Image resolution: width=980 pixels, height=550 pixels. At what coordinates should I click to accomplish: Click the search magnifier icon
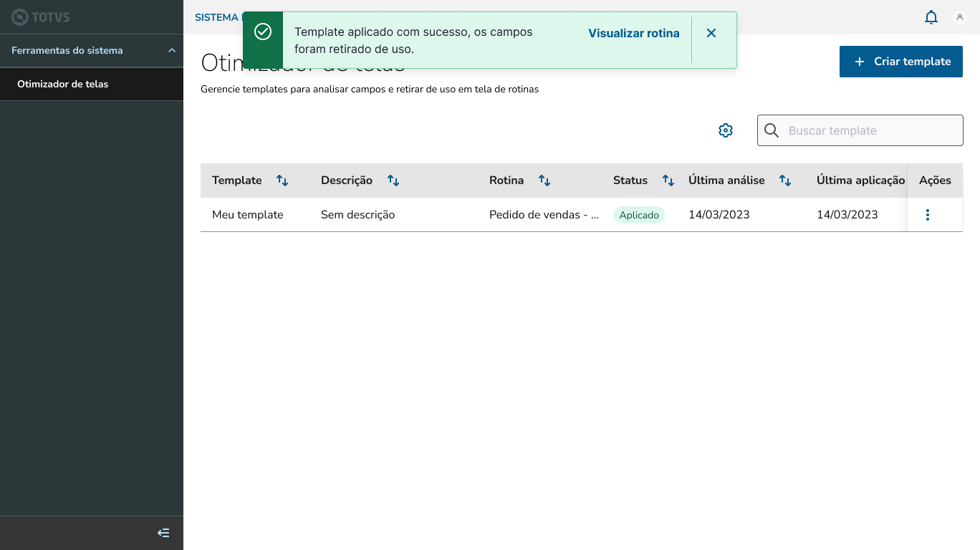[772, 130]
